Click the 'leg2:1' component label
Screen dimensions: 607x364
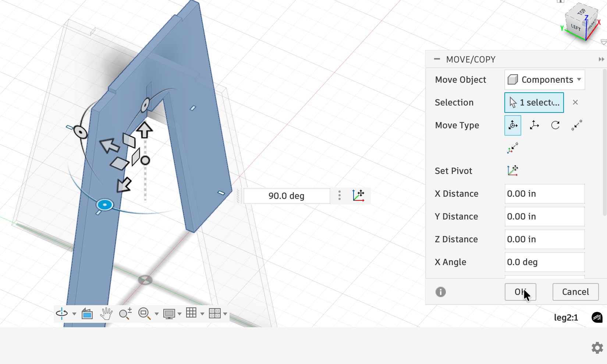click(x=566, y=318)
